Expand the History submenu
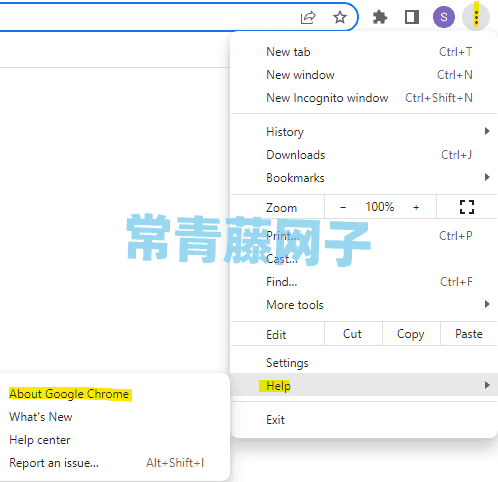The image size is (498, 482). coord(364,132)
